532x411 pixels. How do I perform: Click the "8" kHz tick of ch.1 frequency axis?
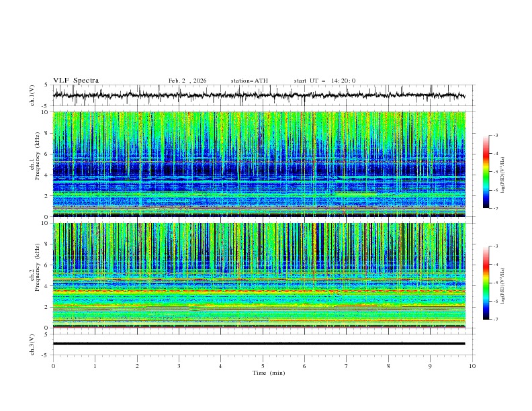click(47, 133)
